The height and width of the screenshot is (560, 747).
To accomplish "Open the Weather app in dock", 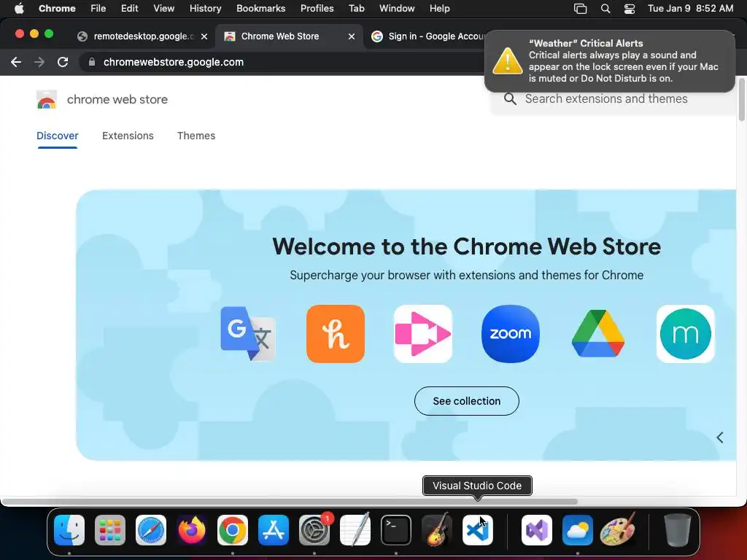I will point(578,530).
